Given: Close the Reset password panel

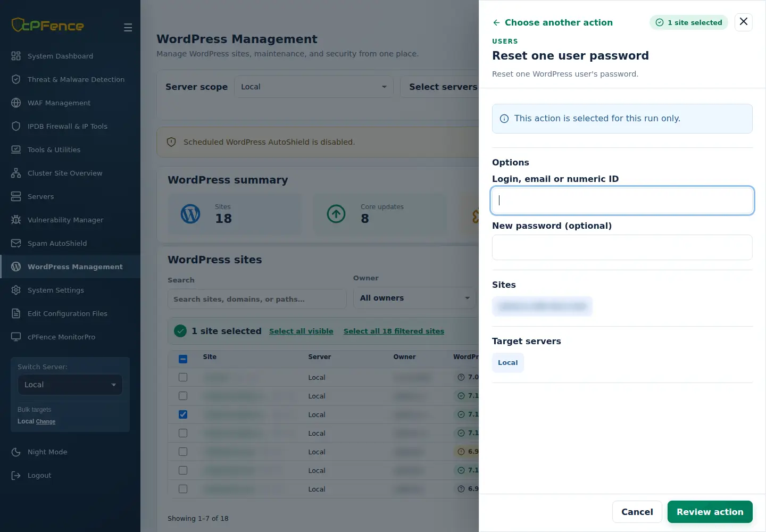Looking at the screenshot, I should click(x=744, y=22).
